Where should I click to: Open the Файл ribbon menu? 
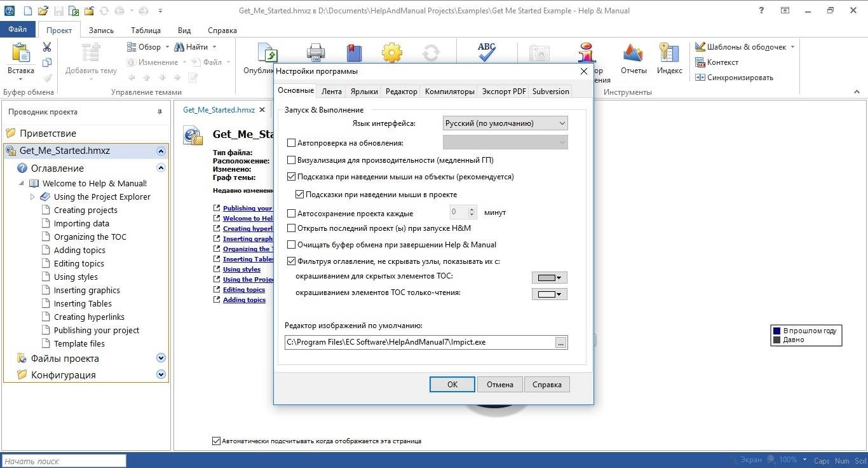click(x=18, y=29)
